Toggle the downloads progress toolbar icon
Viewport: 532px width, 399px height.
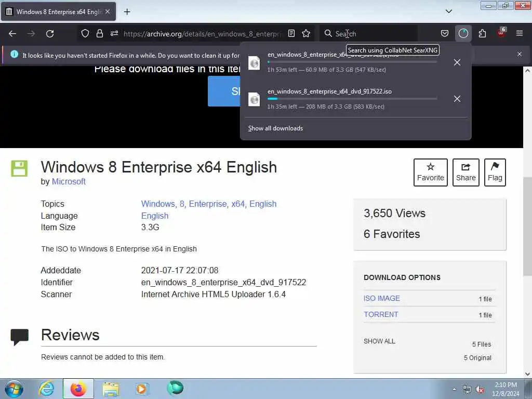click(x=463, y=33)
